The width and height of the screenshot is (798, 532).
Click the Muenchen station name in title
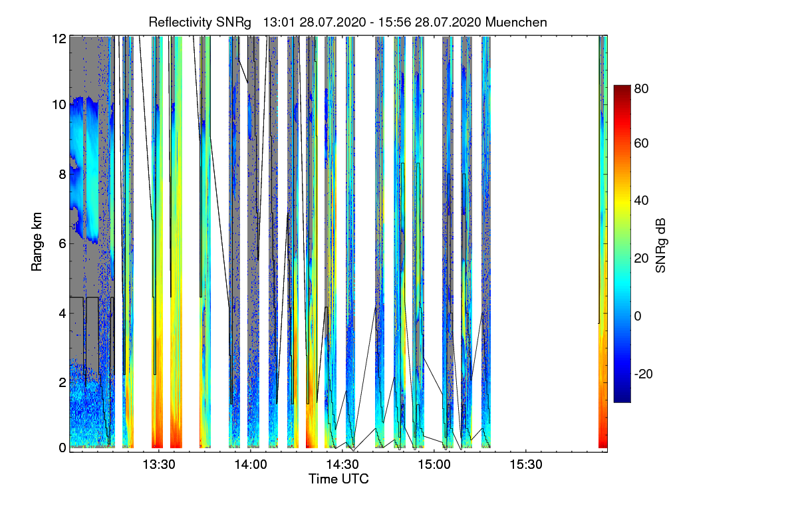point(516,22)
